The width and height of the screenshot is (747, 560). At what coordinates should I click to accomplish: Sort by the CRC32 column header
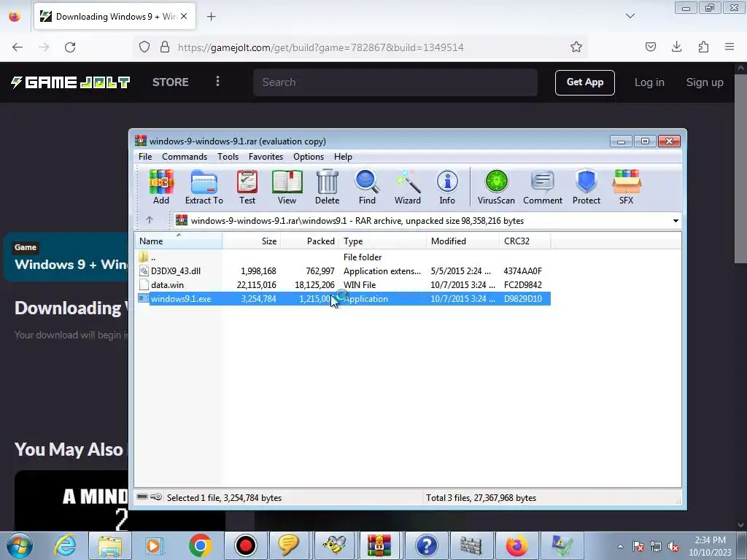(525, 241)
